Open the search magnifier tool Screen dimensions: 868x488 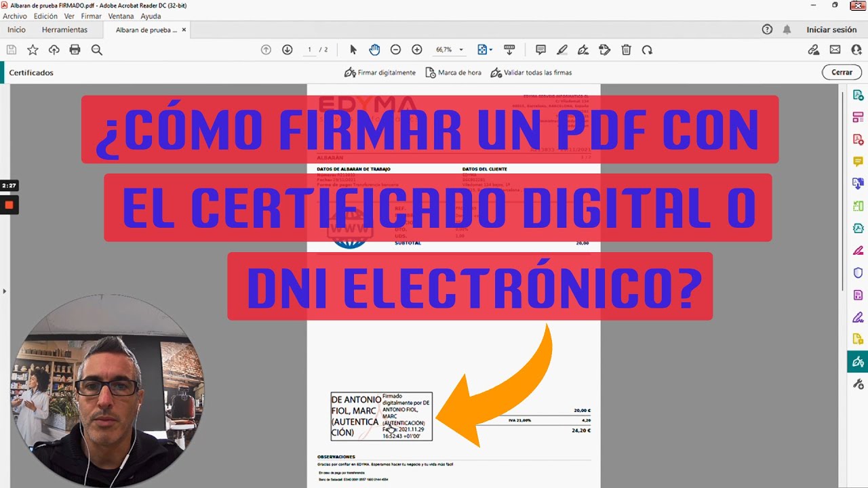96,49
